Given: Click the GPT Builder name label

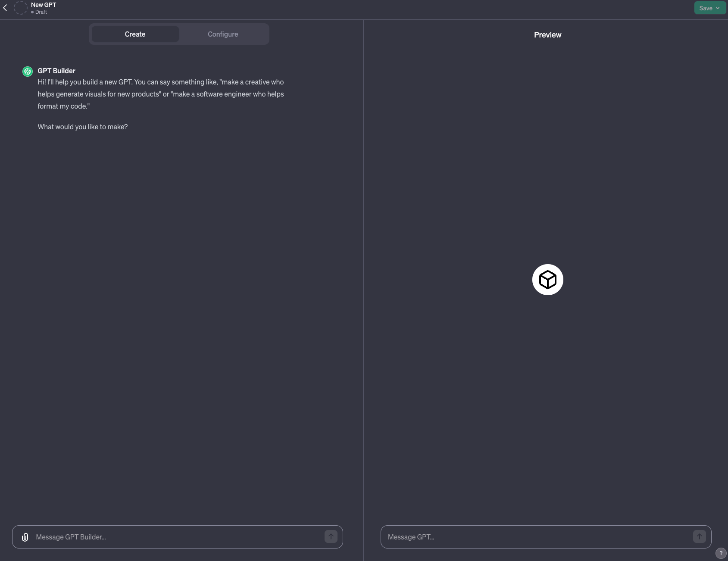Looking at the screenshot, I should click(56, 71).
